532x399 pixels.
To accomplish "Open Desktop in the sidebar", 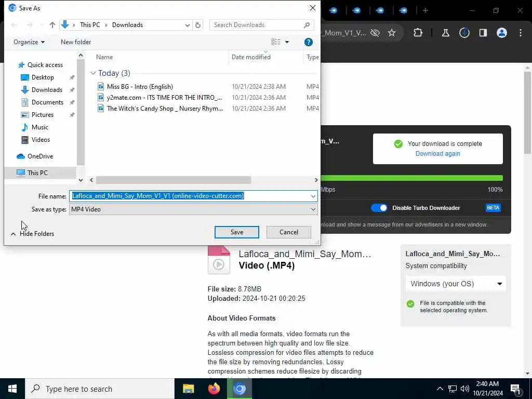I will pos(43,77).
